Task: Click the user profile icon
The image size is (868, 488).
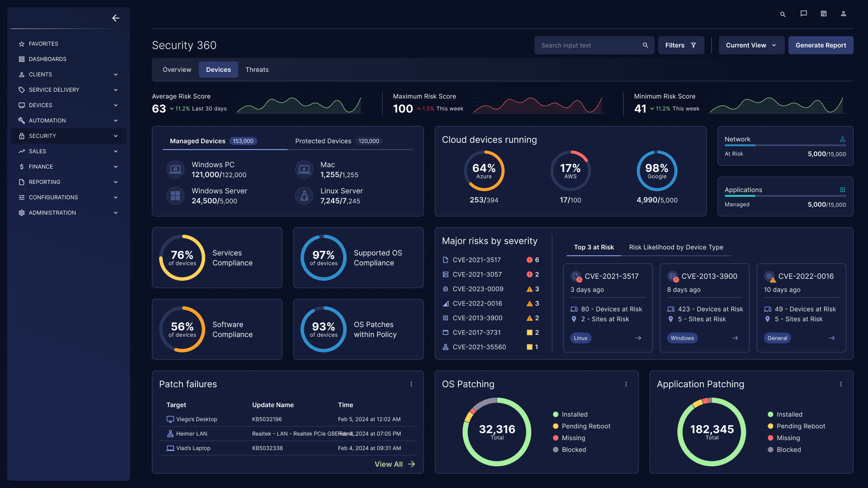Action: 843,14
